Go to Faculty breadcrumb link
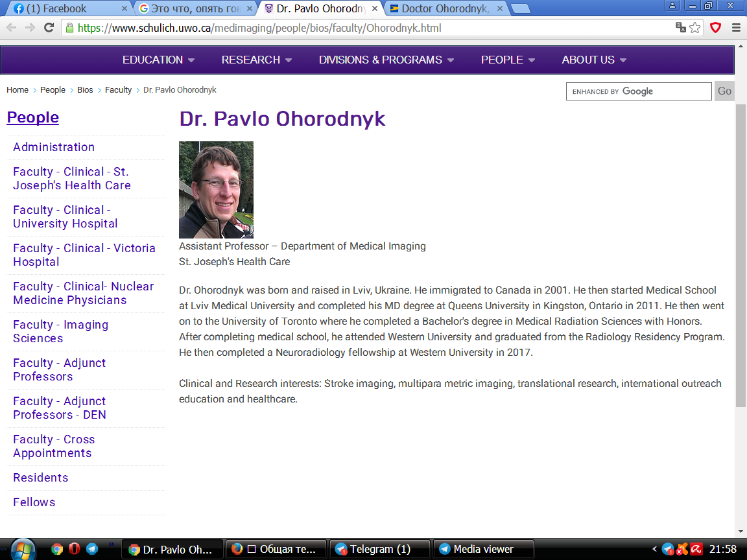 pos(118,90)
